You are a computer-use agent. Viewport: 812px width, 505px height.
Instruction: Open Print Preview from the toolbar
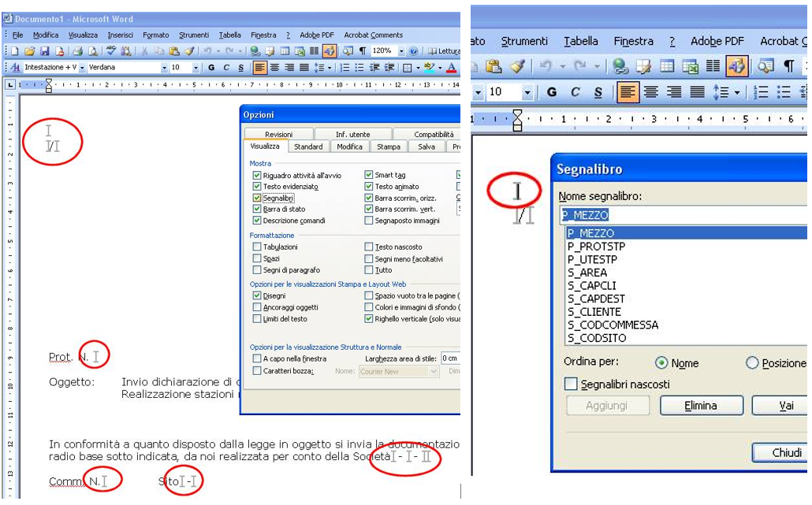coord(92,51)
